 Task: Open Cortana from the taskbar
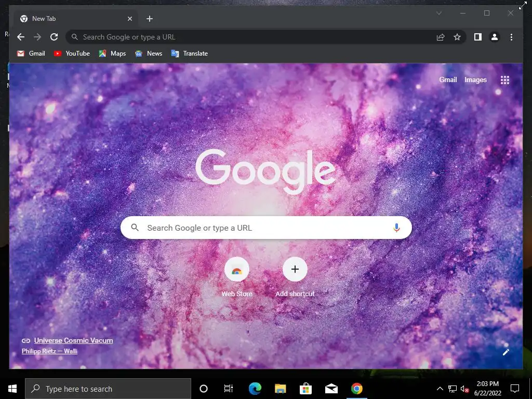[204, 389]
